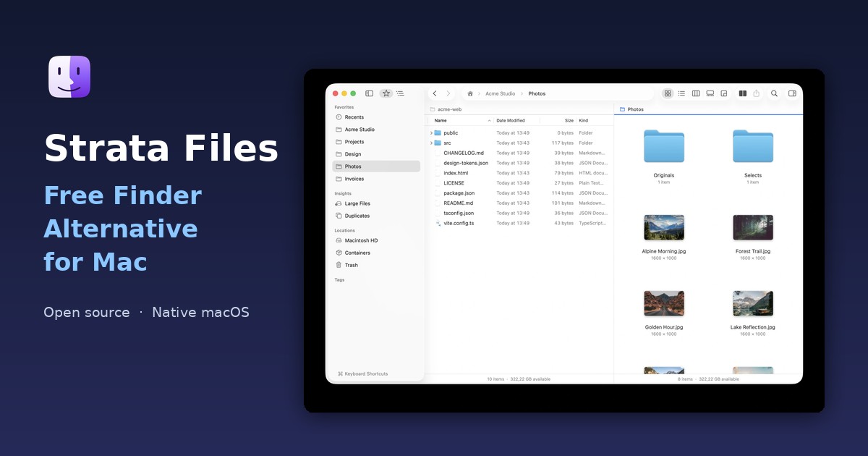Click the favorites star toolbar button
The height and width of the screenshot is (456, 868).
(386, 93)
